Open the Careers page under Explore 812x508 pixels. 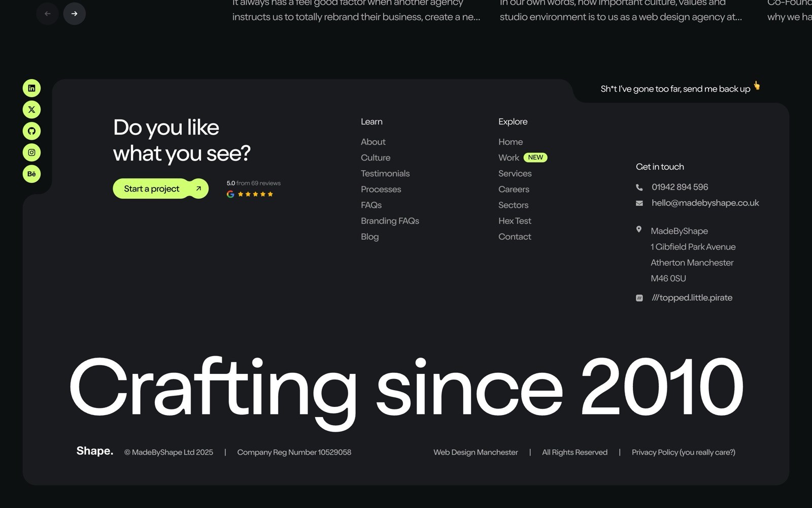point(514,189)
